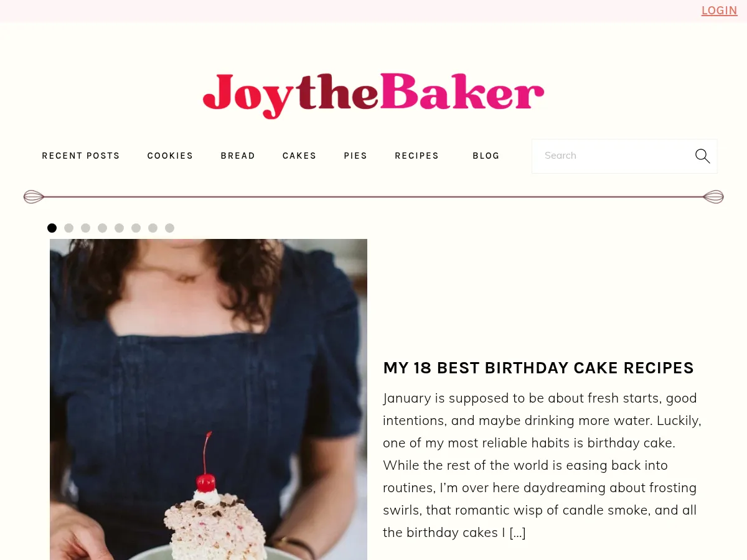The image size is (747, 560).
Task: Focus the Search input field
Action: (x=613, y=156)
